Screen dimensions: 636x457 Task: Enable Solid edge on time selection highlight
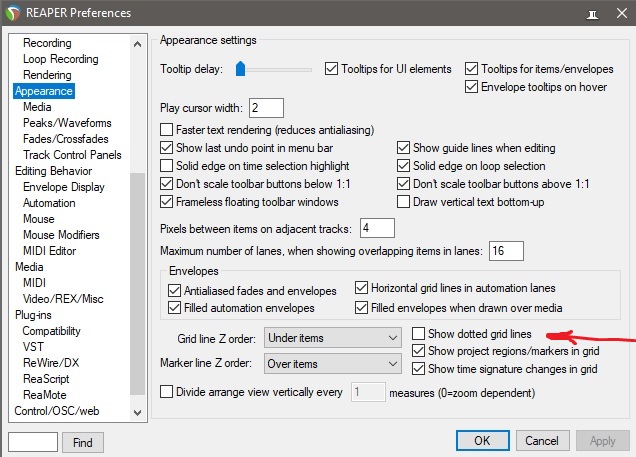click(x=166, y=166)
